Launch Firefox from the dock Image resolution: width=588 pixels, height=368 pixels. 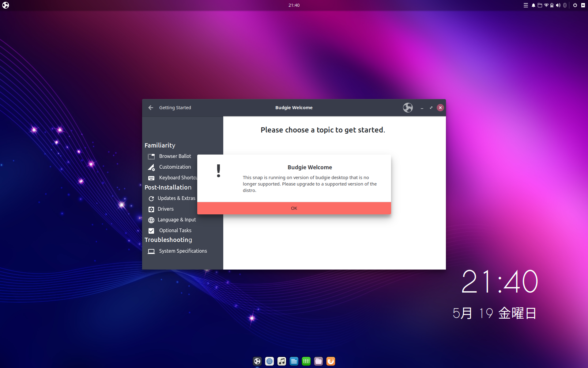click(330, 361)
